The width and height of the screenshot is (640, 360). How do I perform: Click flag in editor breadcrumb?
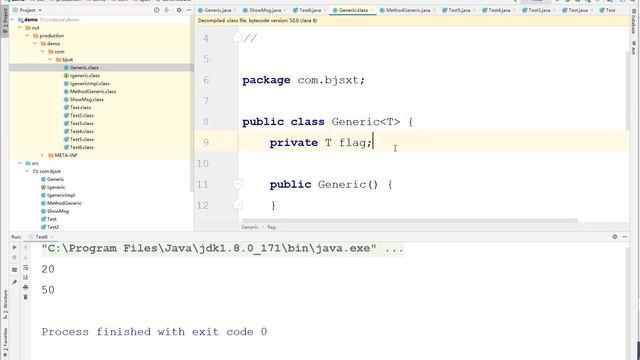click(271, 227)
